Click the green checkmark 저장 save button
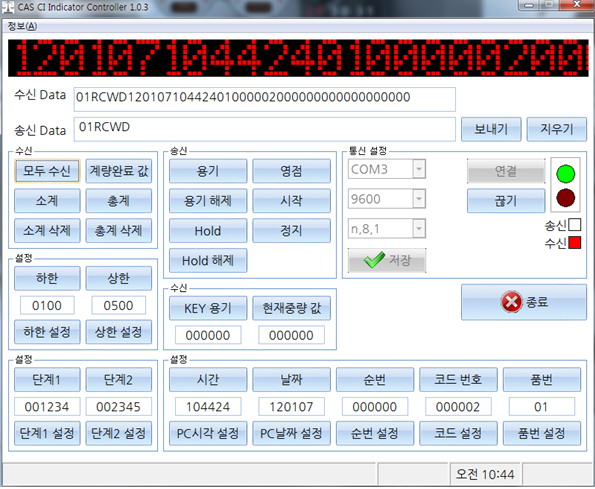This screenshot has height=489, width=595. (x=387, y=260)
